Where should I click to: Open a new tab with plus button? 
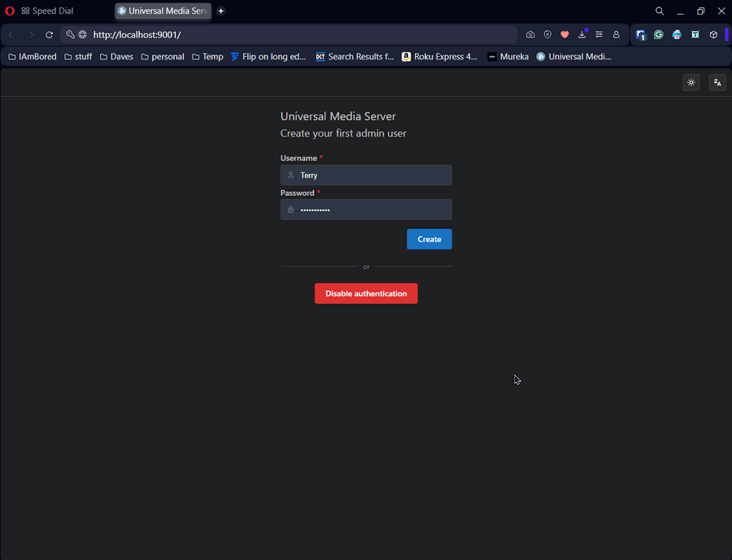(x=220, y=11)
